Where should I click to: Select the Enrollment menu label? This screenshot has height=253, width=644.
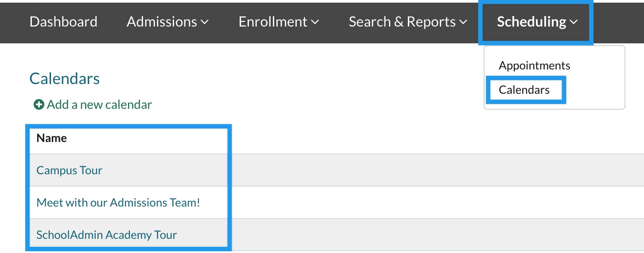(x=273, y=22)
